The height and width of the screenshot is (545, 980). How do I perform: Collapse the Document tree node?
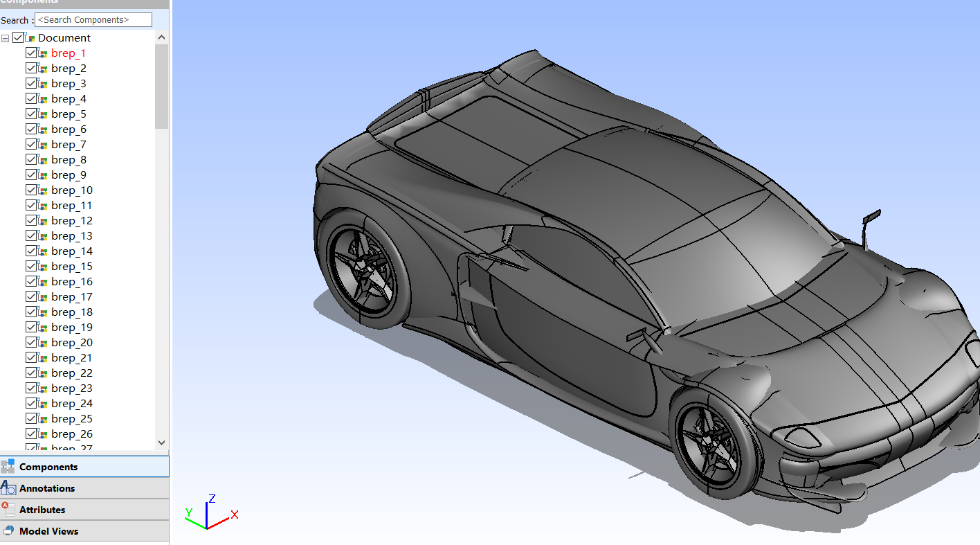click(x=6, y=38)
